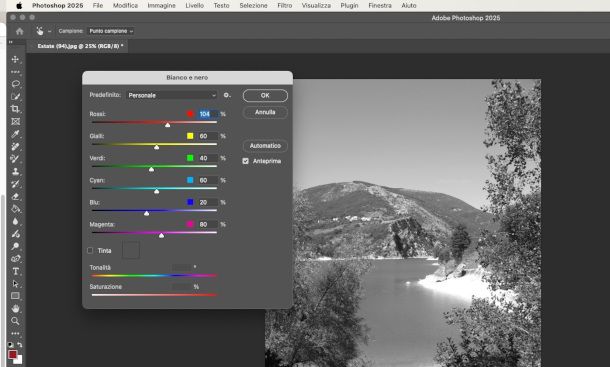610x367 pixels.
Task: Select the Frame tool
Action: point(15,121)
